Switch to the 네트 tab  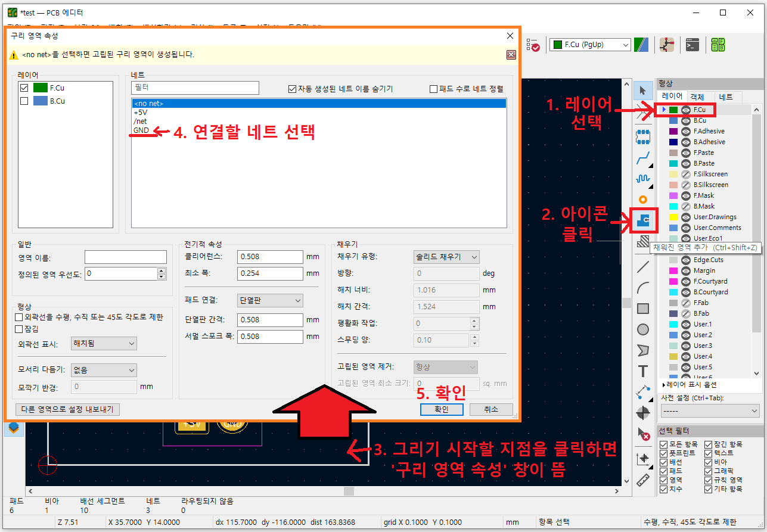coord(726,97)
